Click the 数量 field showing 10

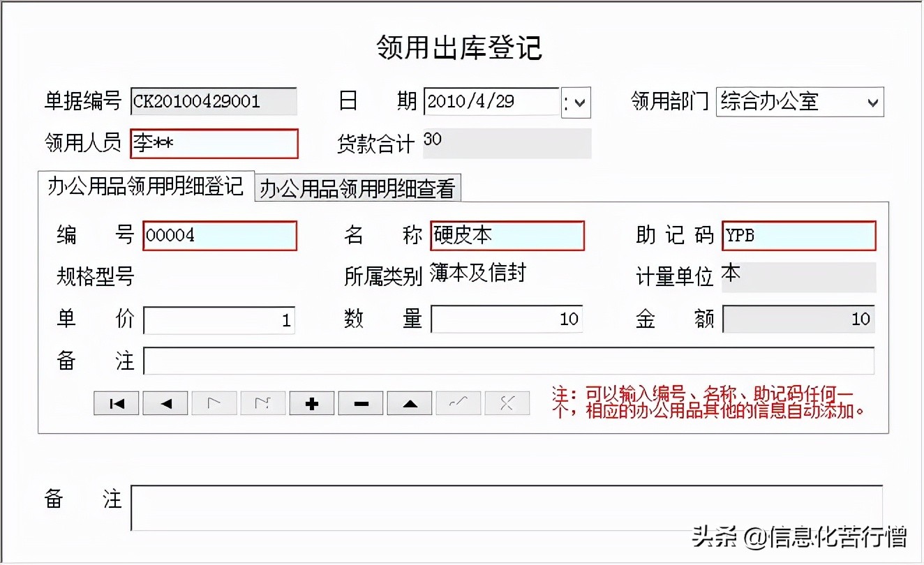tap(506, 319)
